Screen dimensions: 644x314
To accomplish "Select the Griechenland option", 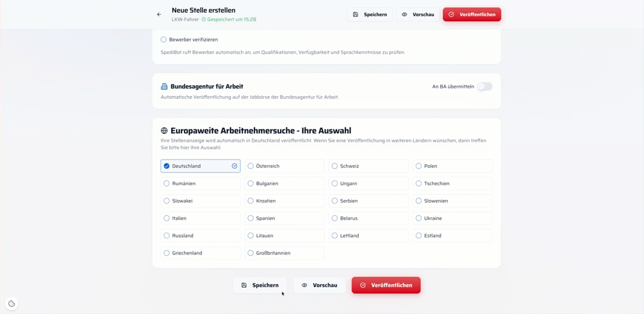I will 201,253.
